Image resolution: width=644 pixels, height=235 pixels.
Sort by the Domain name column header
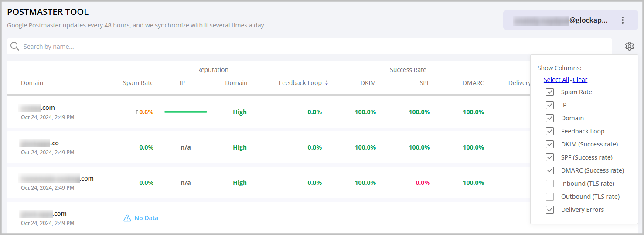point(32,83)
